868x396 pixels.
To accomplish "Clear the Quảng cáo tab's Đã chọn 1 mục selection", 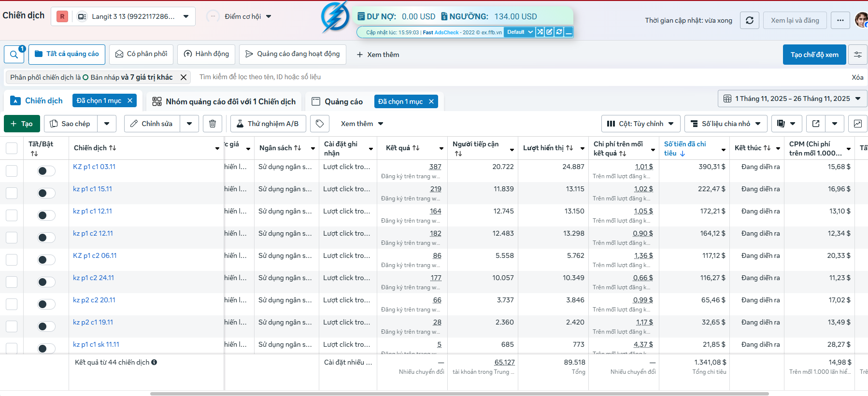I will (x=431, y=101).
